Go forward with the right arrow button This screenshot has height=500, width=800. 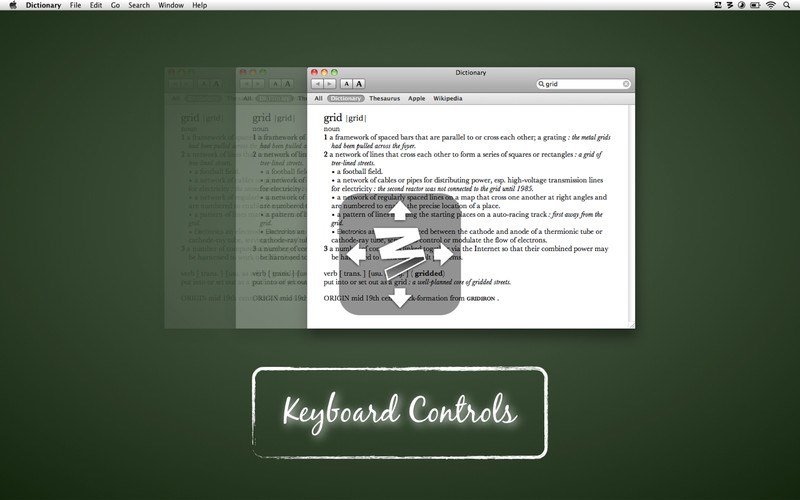tap(331, 84)
